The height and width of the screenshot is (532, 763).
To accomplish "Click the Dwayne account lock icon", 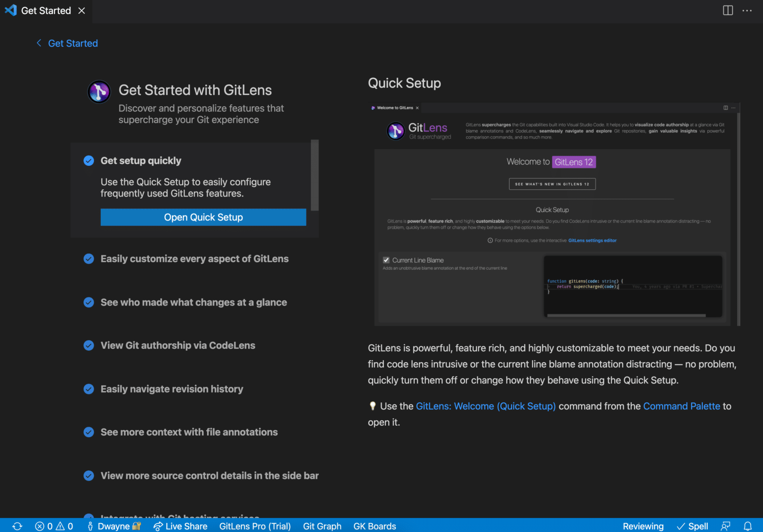I will [137, 526].
